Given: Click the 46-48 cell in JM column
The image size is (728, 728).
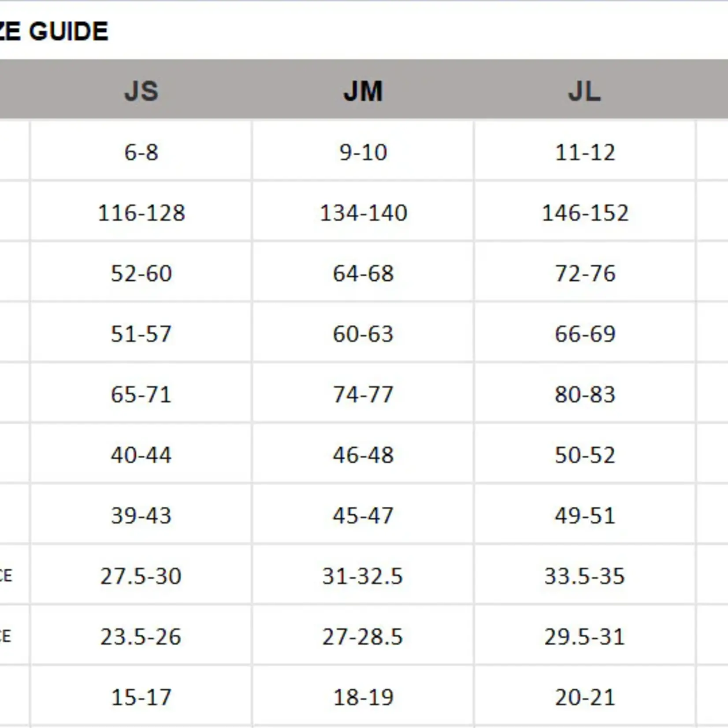Looking at the screenshot, I should [363, 455].
